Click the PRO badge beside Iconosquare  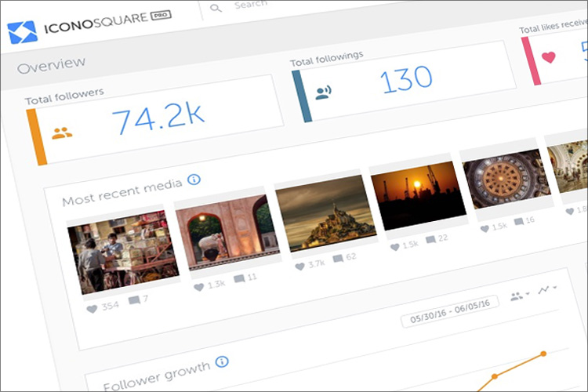161,16
